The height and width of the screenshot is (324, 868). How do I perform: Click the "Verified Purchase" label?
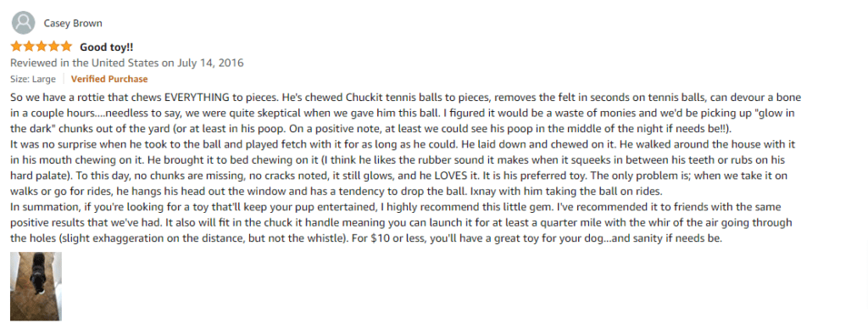(109, 79)
